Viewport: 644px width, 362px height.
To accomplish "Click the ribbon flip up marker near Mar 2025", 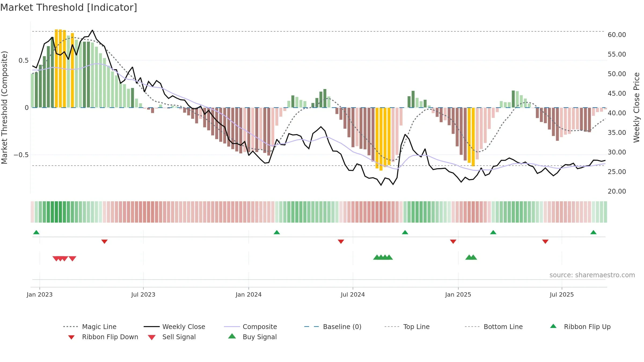I will click(493, 232).
